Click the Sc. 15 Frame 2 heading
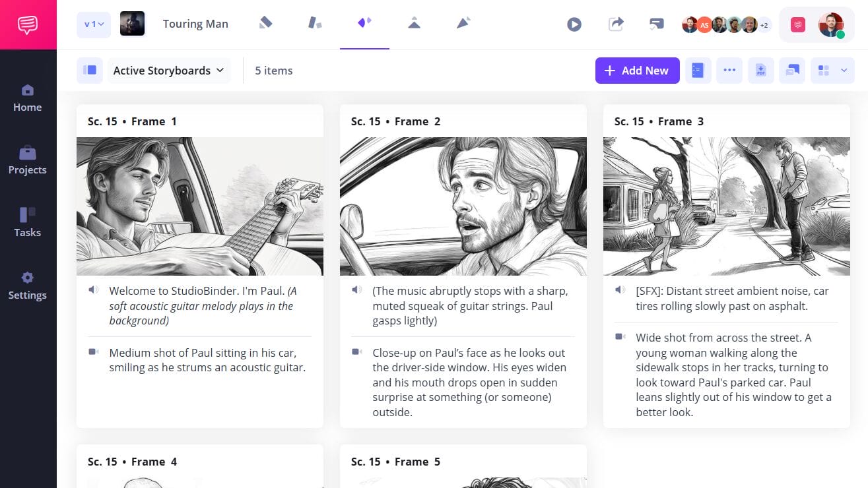Viewport: 868px width, 488px height. tap(395, 121)
